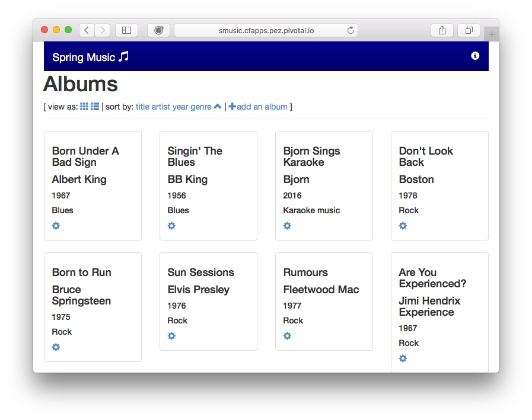
Task: Select year 1976 on Elvis Presley card
Action: (x=176, y=306)
